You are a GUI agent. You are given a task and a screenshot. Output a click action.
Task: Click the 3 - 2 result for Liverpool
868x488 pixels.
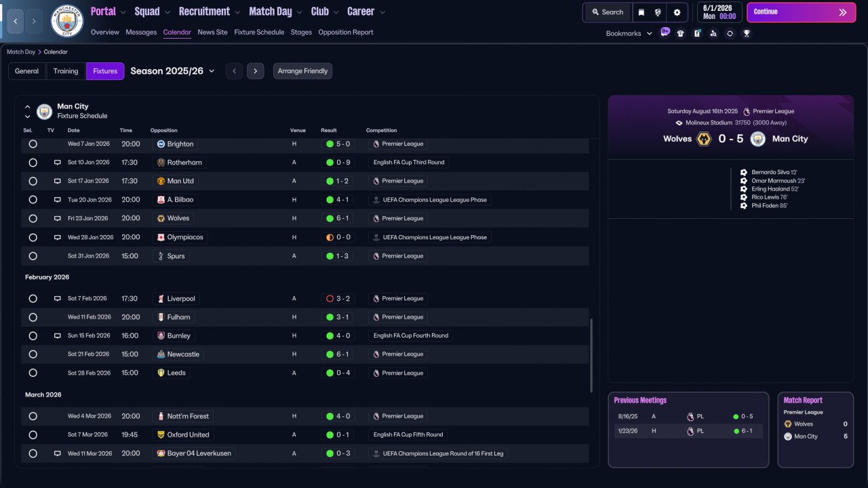coord(336,299)
